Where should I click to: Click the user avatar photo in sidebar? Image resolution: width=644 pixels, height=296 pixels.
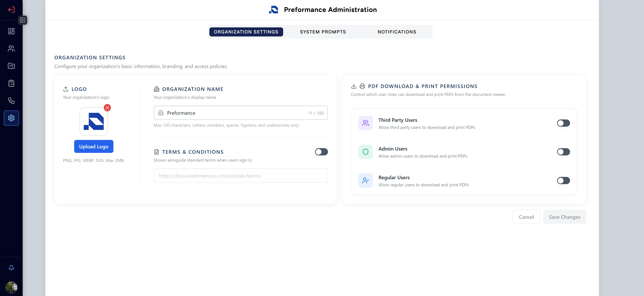coord(11,287)
